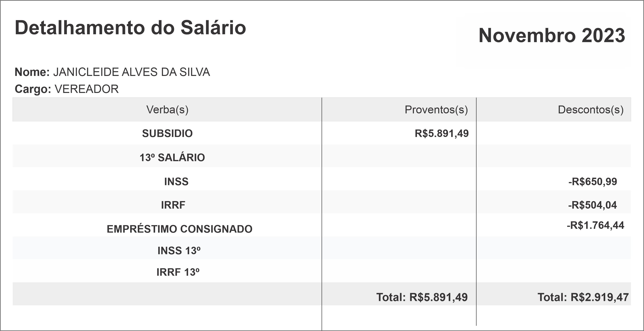The height and width of the screenshot is (331, 644).
Task: Select the "IRRF 13º" row label
Action: click(178, 272)
